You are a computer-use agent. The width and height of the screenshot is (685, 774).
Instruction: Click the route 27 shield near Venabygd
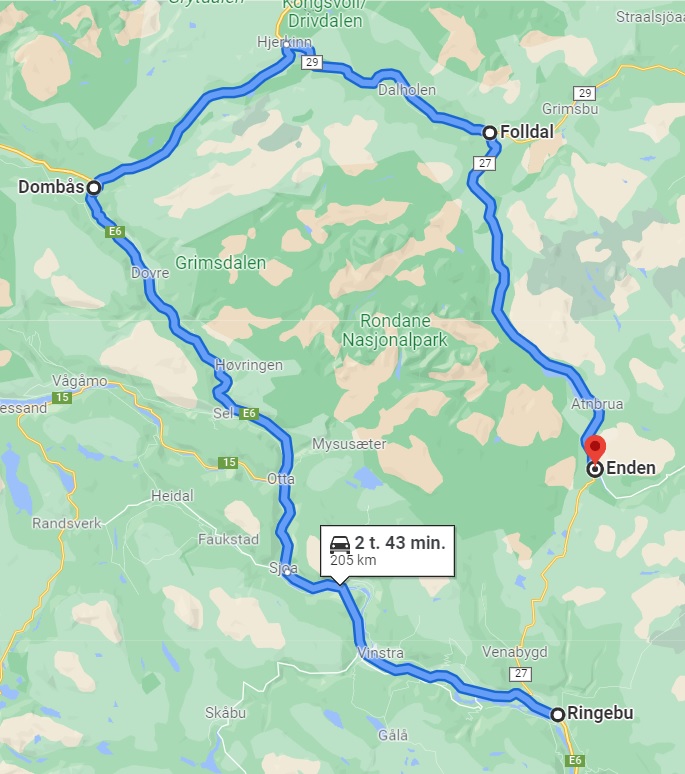[x=521, y=674]
